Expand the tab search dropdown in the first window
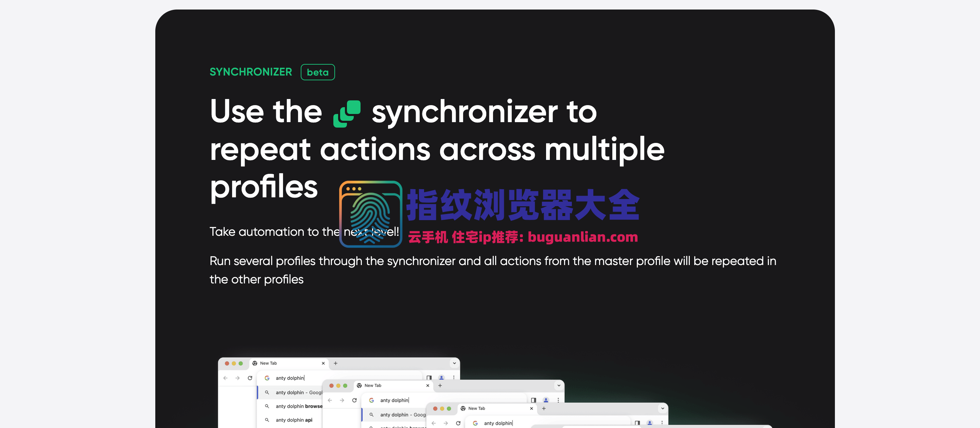980x428 pixels. point(454,363)
